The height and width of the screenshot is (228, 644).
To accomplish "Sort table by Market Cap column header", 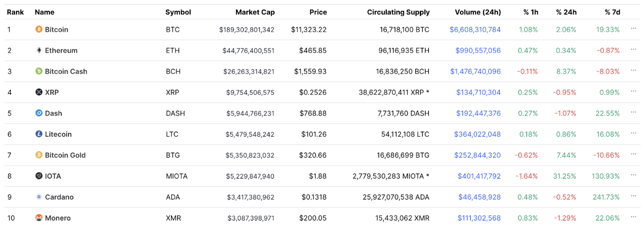I will point(254,12).
